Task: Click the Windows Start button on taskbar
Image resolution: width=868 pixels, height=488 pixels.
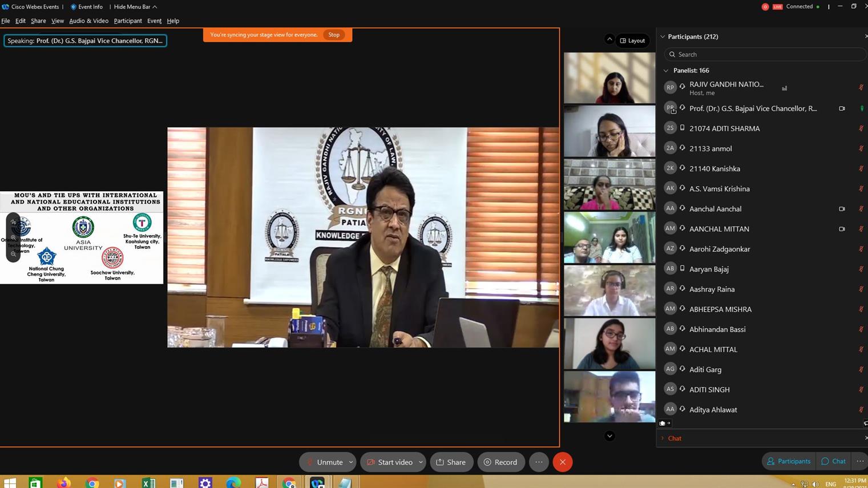Action: pos(10,483)
